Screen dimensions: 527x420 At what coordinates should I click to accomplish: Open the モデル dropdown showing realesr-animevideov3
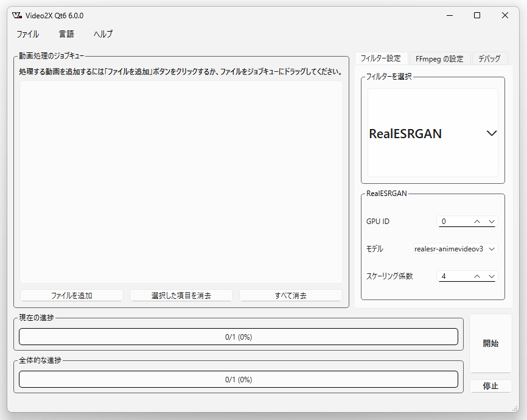[455, 249]
